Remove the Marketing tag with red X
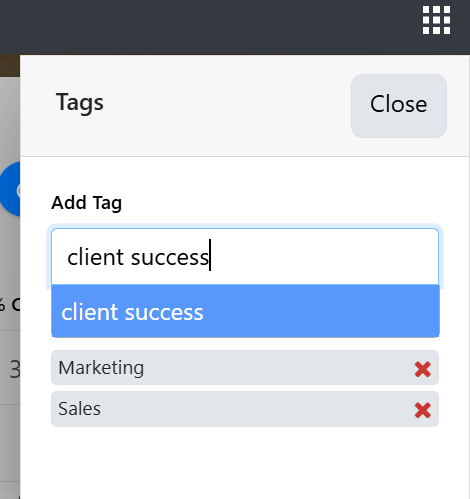The height and width of the screenshot is (499, 470). coord(423,369)
